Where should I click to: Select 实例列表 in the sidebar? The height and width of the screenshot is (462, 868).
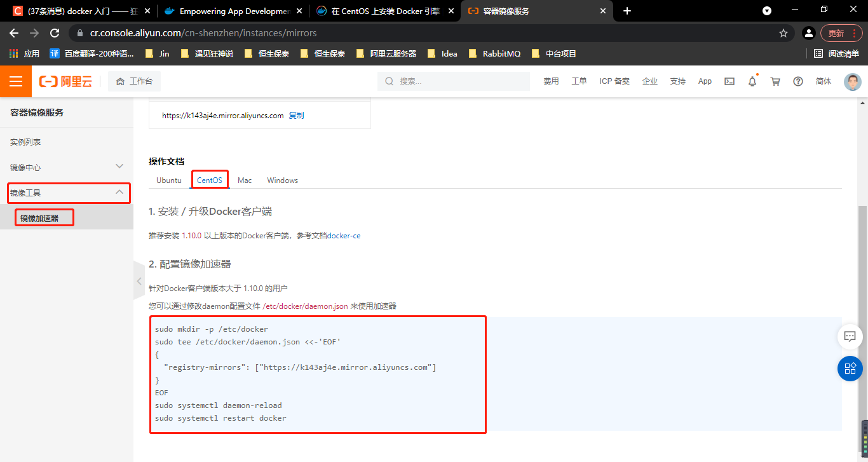67,142
